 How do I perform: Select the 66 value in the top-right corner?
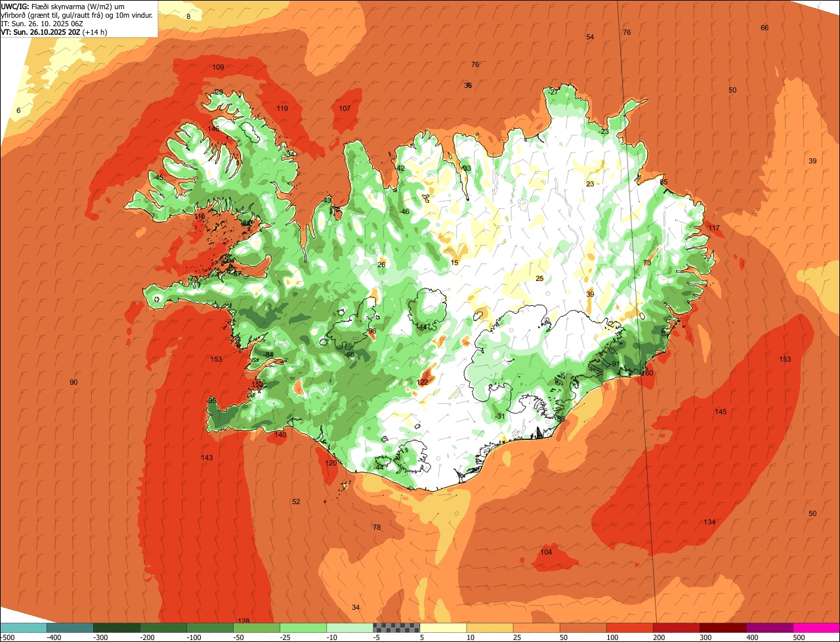765,28
